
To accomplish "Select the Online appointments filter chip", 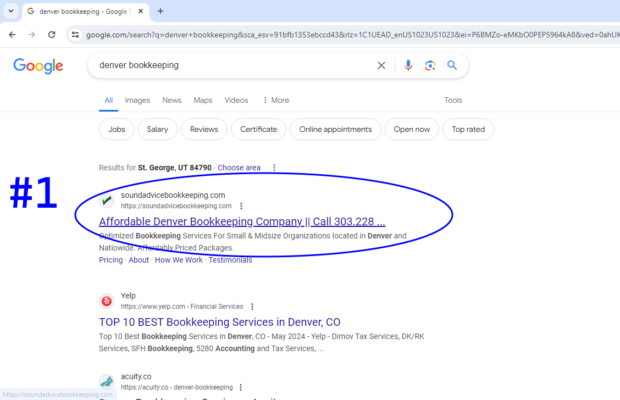I will (335, 129).
